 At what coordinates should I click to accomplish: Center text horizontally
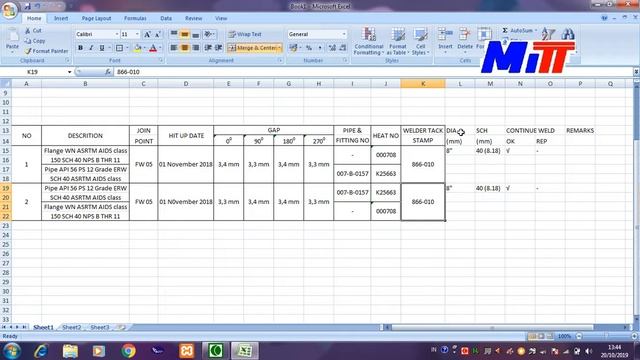185,48
